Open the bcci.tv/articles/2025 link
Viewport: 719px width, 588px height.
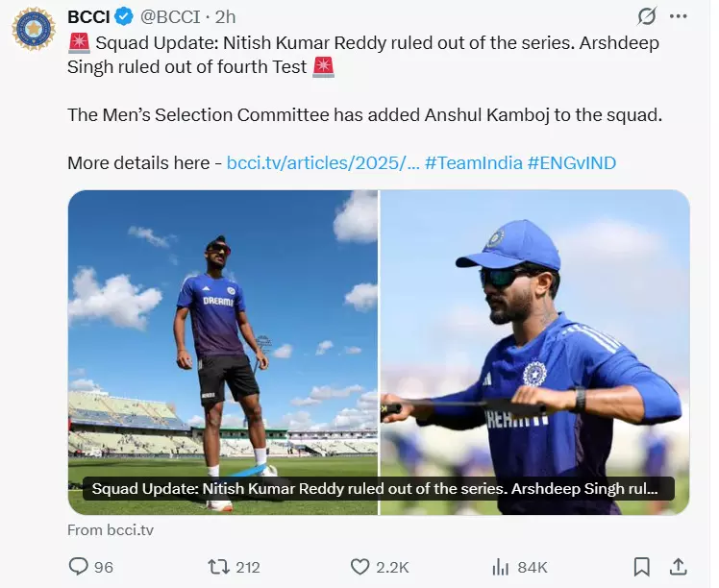click(x=323, y=162)
